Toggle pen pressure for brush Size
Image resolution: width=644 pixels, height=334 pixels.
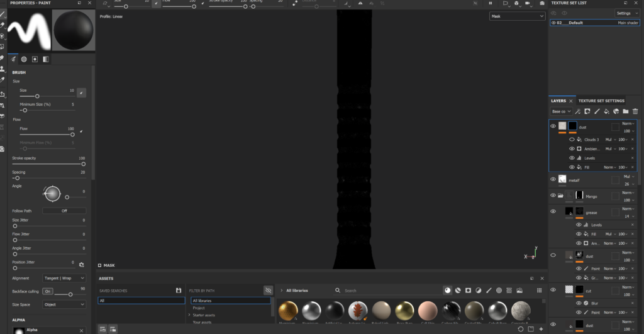click(81, 93)
